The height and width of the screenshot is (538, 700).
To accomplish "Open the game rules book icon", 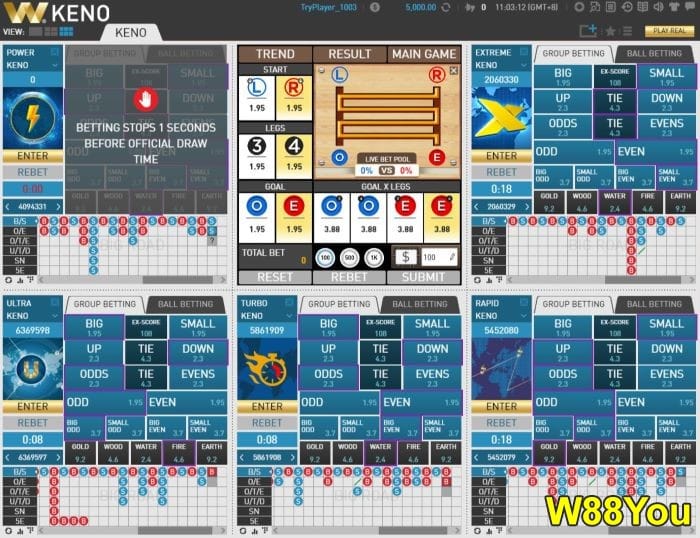I will [x=642, y=7].
